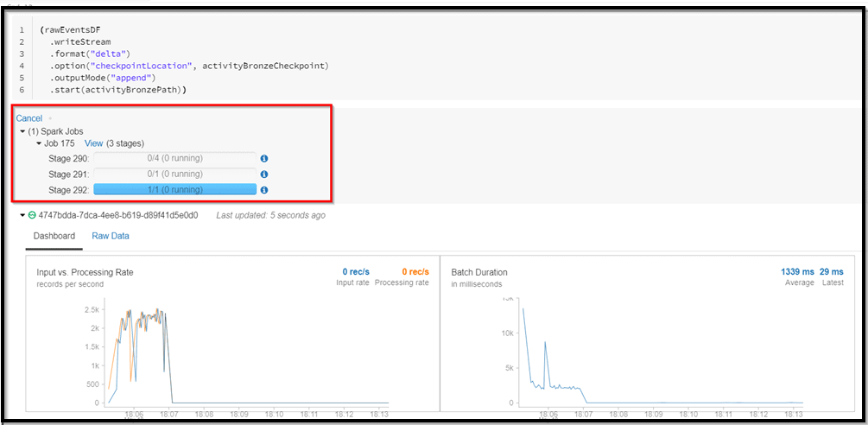Collapse the streaming query 4747bdda section

22,215
